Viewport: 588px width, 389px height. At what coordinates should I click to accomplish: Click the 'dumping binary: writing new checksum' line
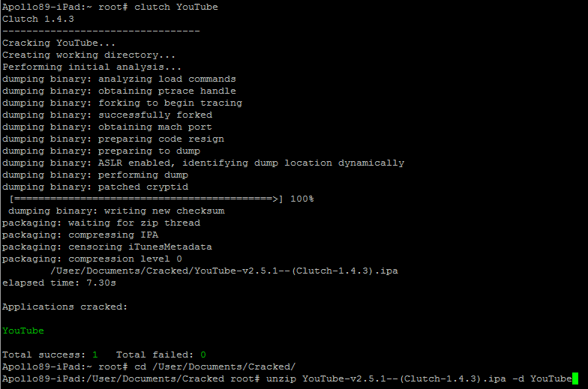[x=116, y=211]
